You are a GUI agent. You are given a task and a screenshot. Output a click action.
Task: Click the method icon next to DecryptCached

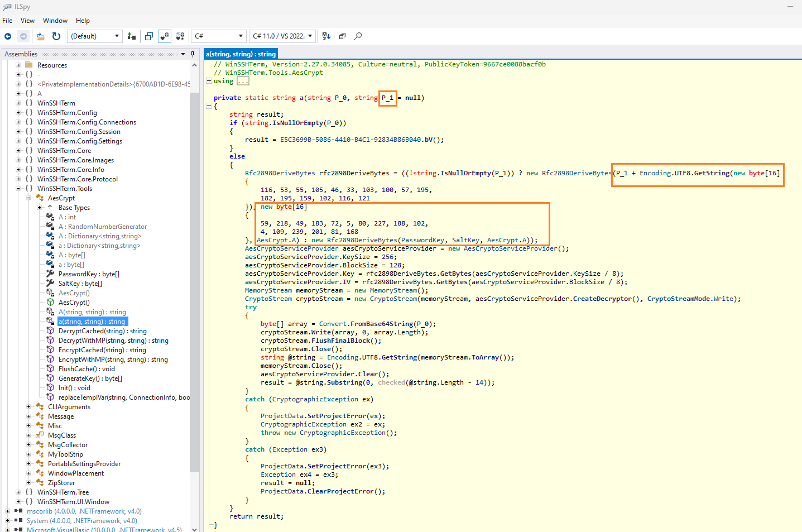[x=50, y=331]
